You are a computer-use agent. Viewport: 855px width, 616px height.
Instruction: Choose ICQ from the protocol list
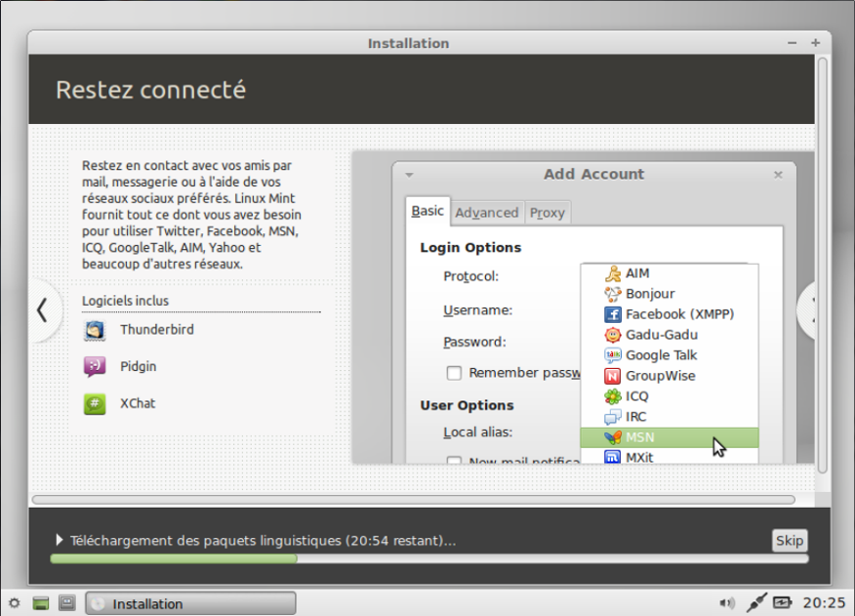(670, 397)
